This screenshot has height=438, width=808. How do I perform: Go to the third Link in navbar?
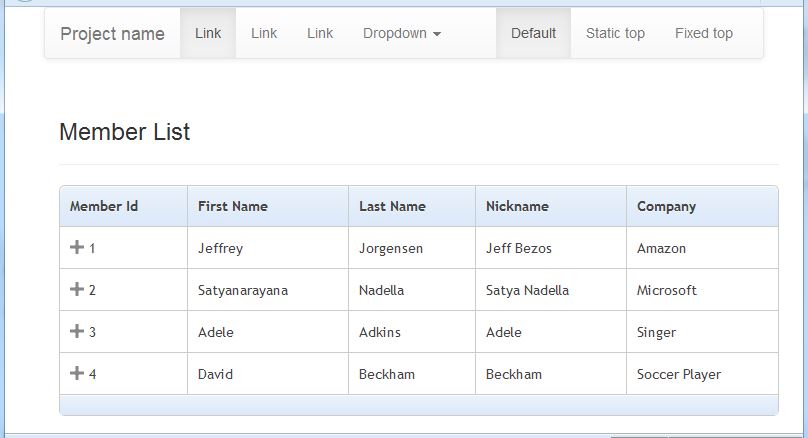point(320,33)
